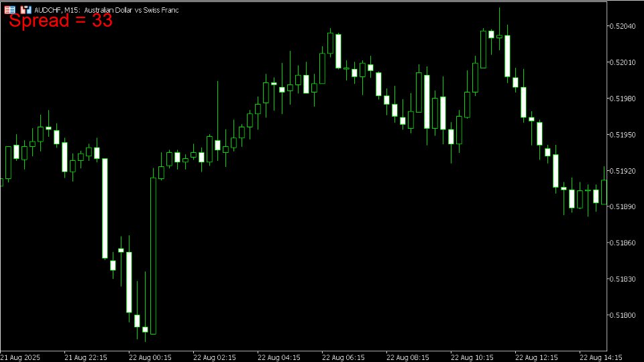Click the red Spread = 33 label

tap(60, 21)
